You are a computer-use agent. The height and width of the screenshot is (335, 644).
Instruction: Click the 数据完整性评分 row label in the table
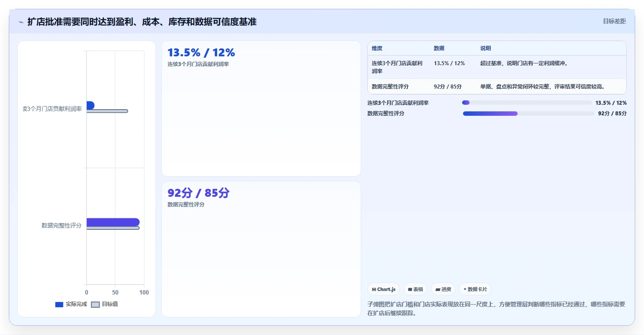tap(390, 87)
